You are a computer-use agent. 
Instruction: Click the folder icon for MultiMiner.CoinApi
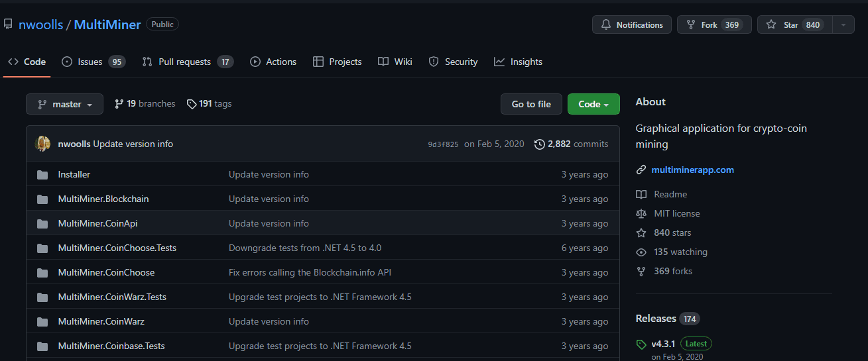click(x=43, y=224)
